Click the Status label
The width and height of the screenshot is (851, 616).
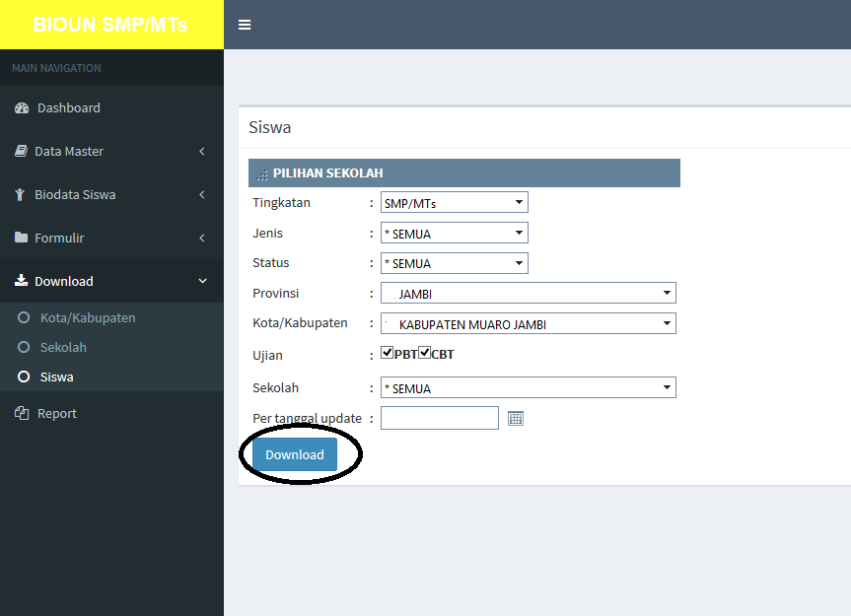[271, 263]
